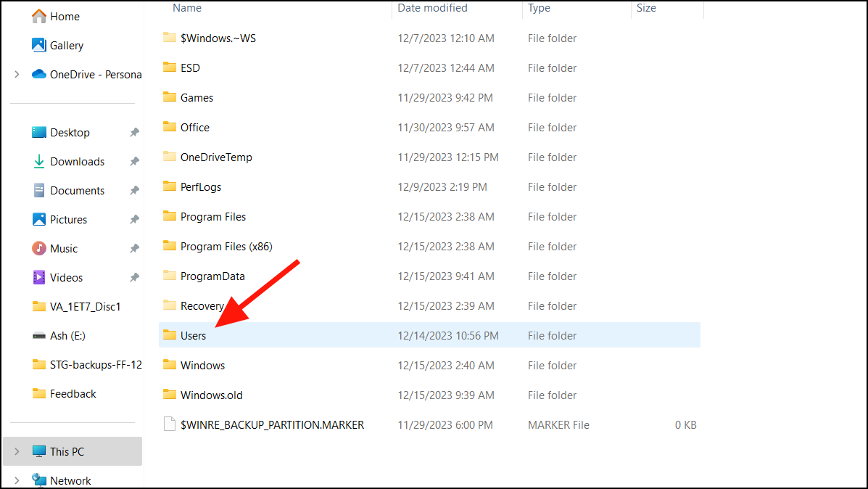This screenshot has height=489, width=868.
Task: Click the pin icon beside Pictures
Action: pyautogui.click(x=133, y=219)
